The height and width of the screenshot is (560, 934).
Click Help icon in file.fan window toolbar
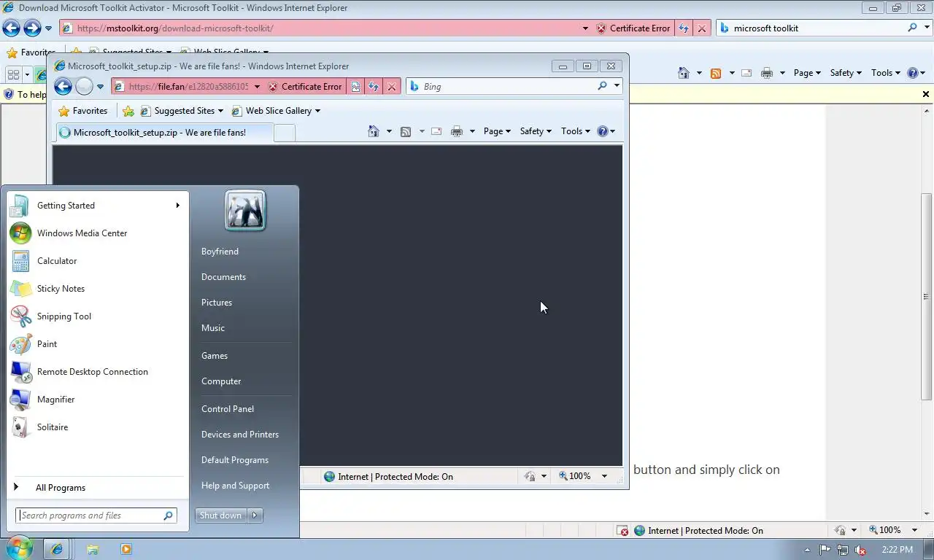point(602,131)
